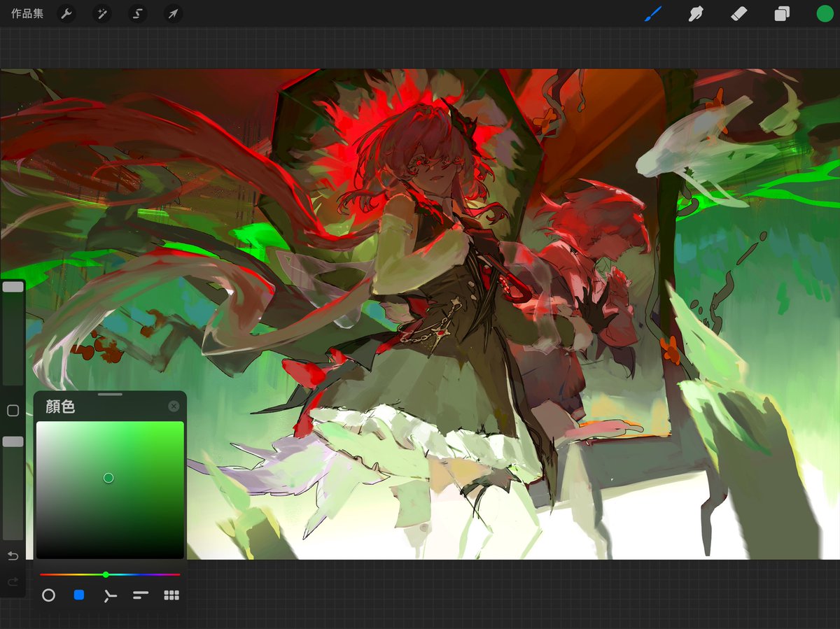Click the 顏色 panel title
Image resolution: width=840 pixels, height=629 pixels.
59,407
